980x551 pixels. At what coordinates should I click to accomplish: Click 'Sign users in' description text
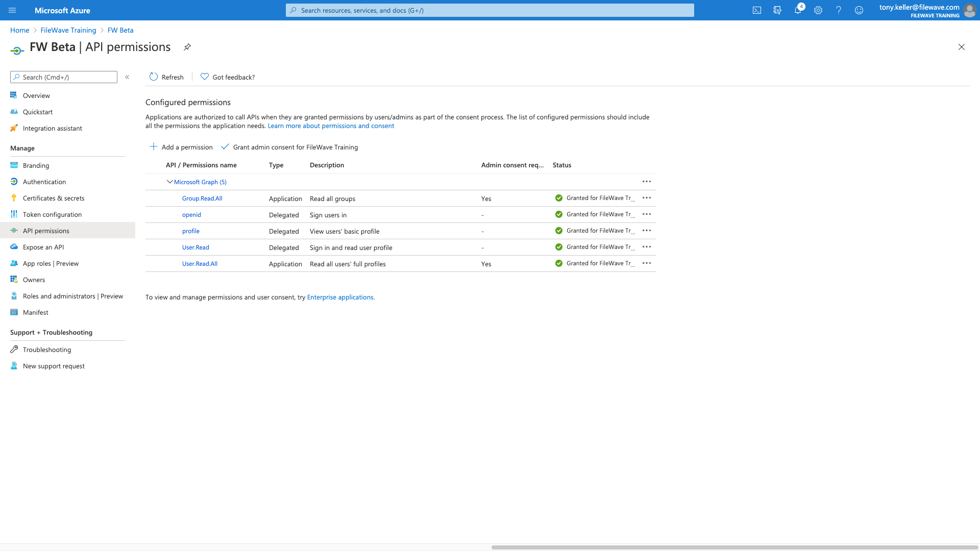328,215
